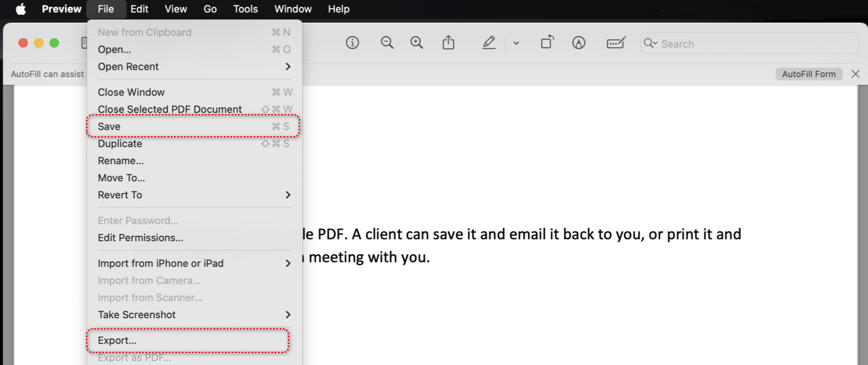Activate the annotation pen tool
868x365 pixels.
(578, 42)
